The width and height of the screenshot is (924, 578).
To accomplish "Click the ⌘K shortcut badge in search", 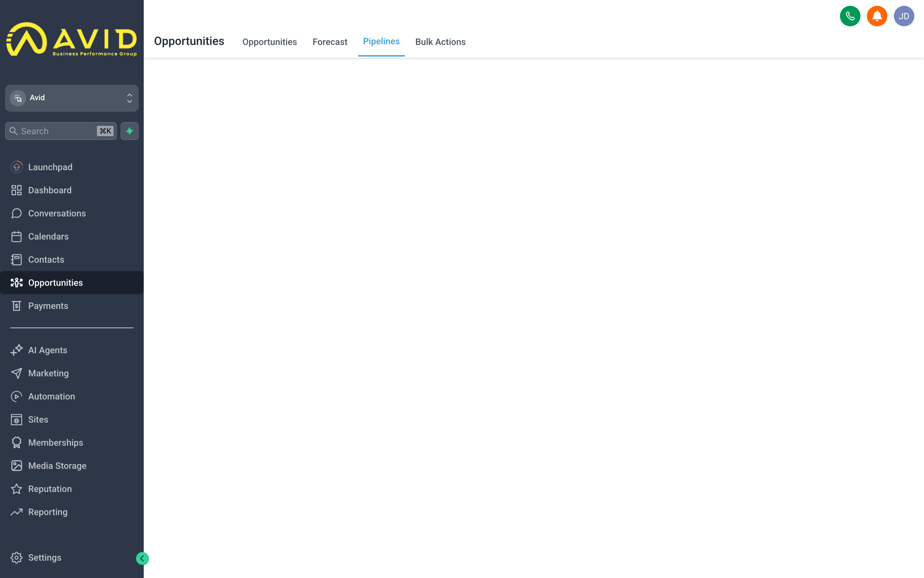I will click(x=105, y=131).
